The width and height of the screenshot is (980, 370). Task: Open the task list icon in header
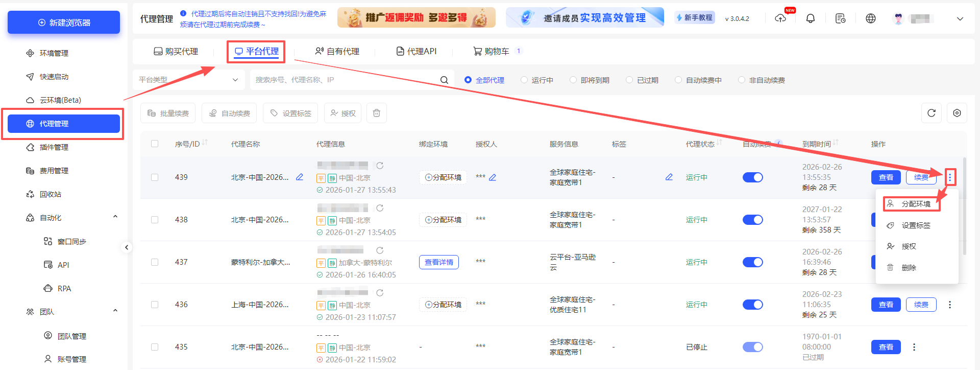click(840, 18)
